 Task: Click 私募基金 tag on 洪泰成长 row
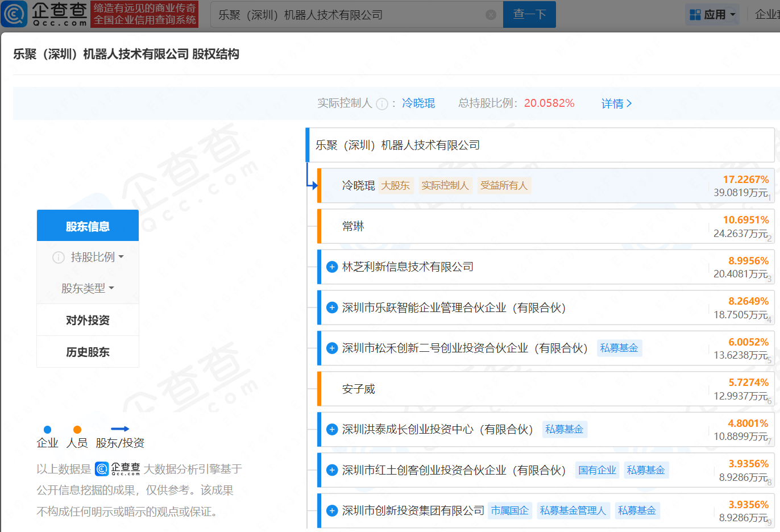click(x=565, y=429)
